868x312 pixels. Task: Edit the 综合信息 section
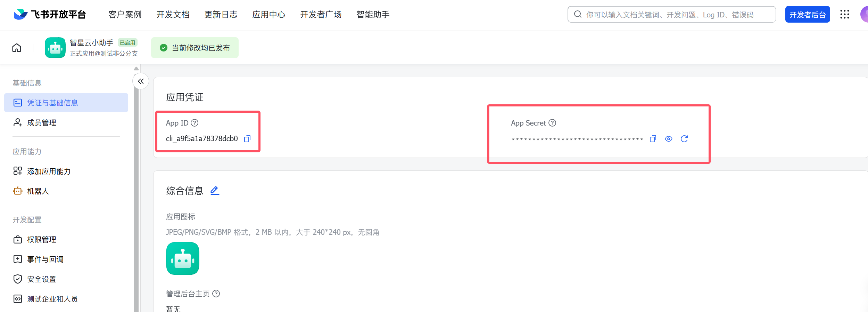coord(215,191)
